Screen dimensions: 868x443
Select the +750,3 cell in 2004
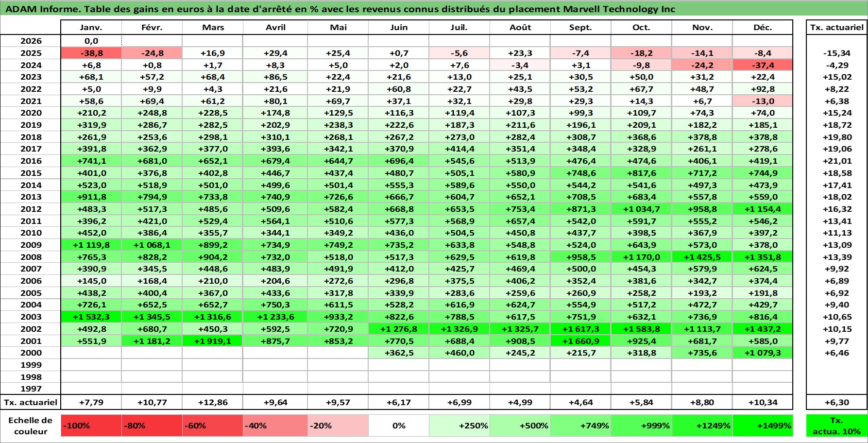pyautogui.click(x=275, y=305)
